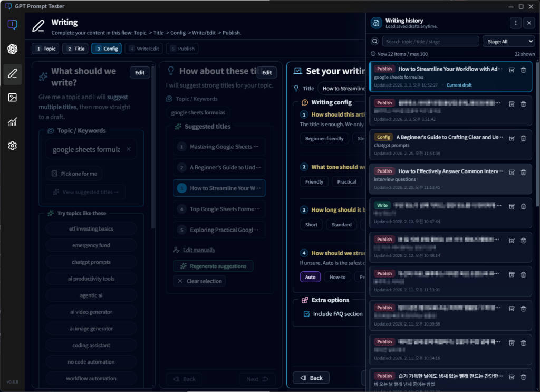Image resolution: width=540 pixels, height=392 pixels.
Task: Open the Writing history three-dot options menu
Action: pos(516,22)
